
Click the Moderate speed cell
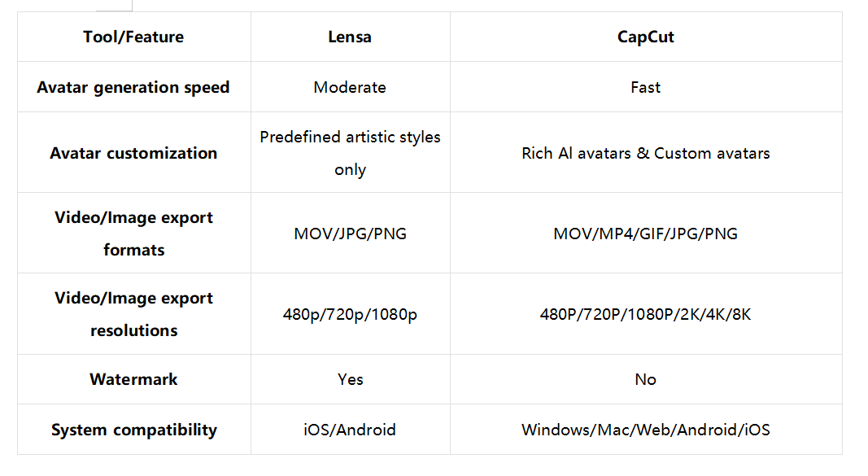pyautogui.click(x=350, y=87)
